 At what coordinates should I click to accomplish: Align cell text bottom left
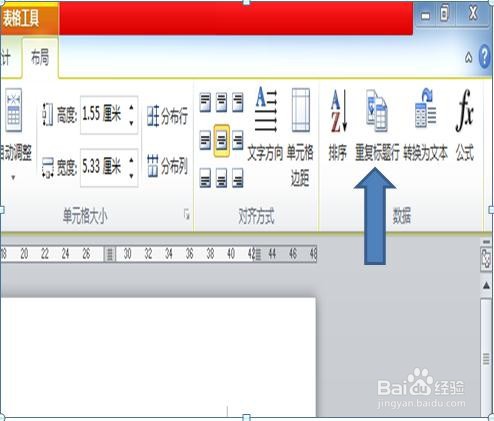pyautogui.click(x=205, y=178)
